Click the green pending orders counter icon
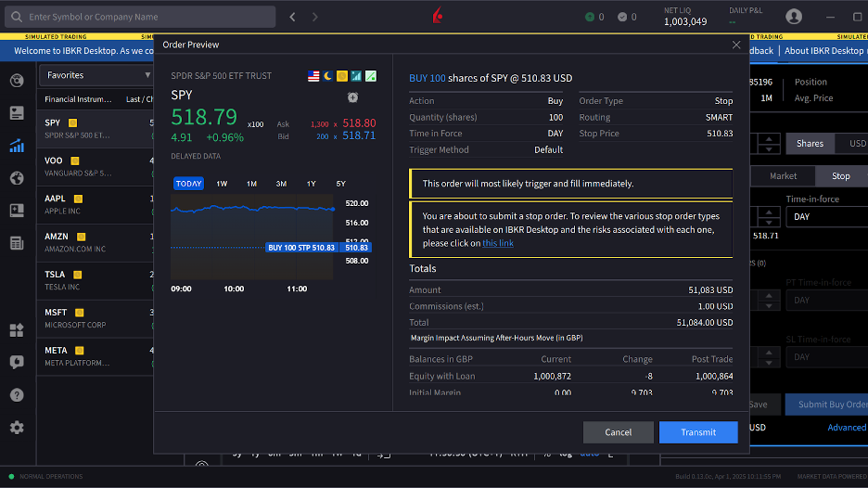 point(590,18)
